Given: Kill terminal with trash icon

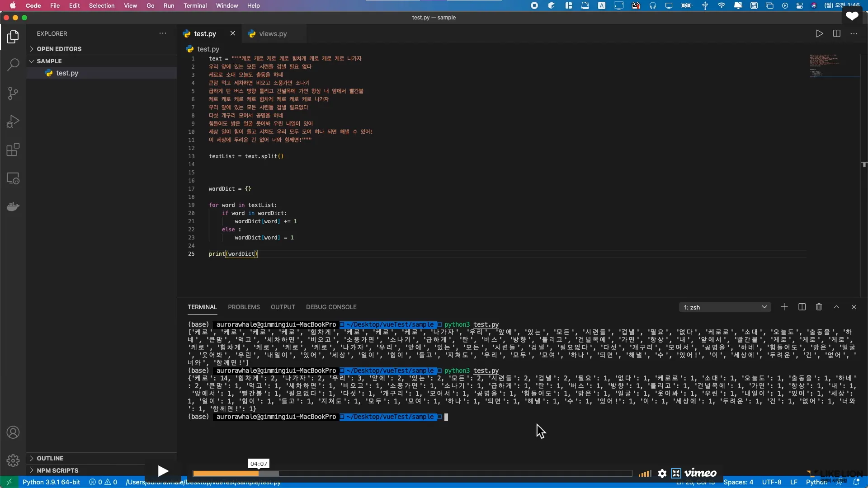Looking at the screenshot, I should 819,307.
